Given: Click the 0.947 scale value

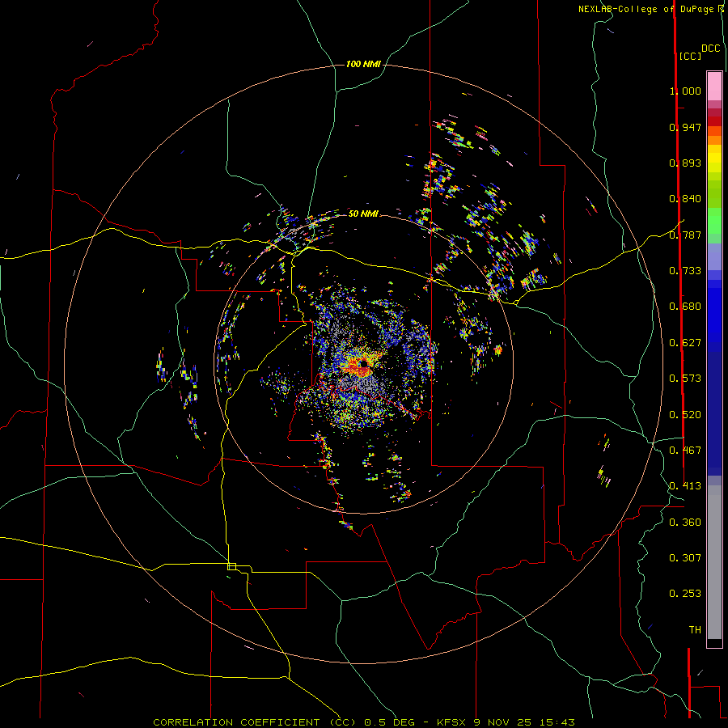Looking at the screenshot, I should click(x=685, y=127).
